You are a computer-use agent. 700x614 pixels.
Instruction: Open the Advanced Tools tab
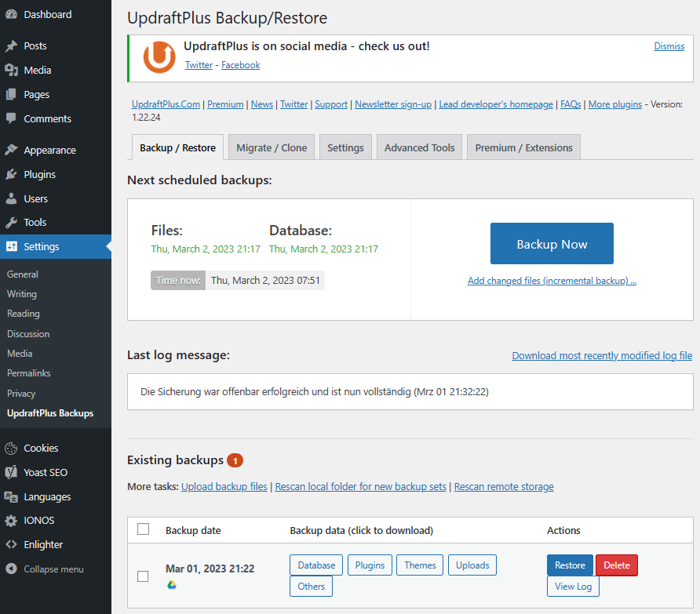pyautogui.click(x=419, y=147)
